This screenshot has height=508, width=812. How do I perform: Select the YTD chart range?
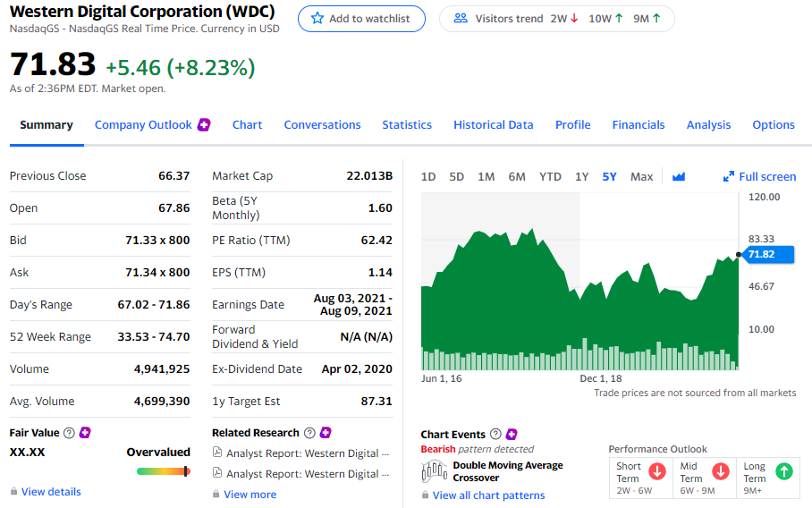pyautogui.click(x=550, y=176)
